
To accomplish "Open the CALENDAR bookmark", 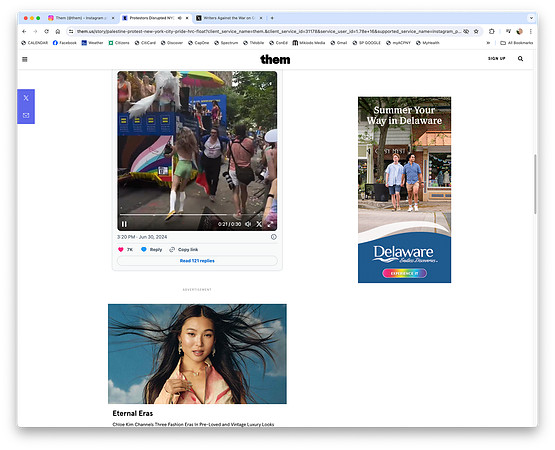I will pos(34,43).
